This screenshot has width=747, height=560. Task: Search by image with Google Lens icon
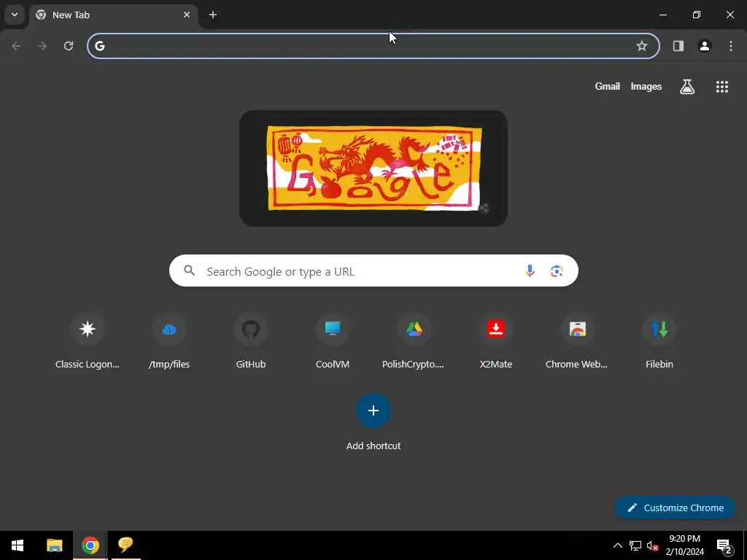pyautogui.click(x=557, y=271)
